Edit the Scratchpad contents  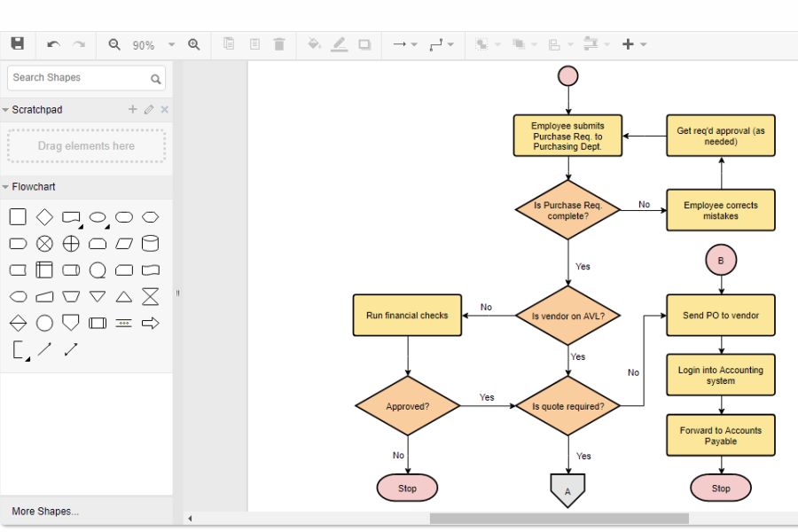146,109
